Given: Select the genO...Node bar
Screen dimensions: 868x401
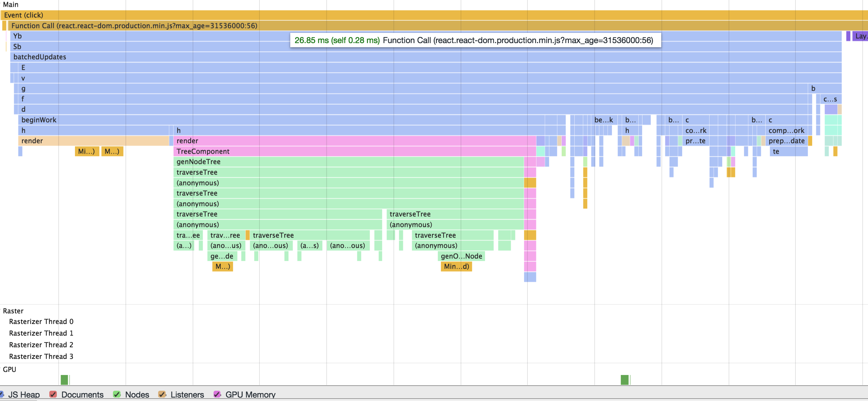Looking at the screenshot, I should 461,256.
